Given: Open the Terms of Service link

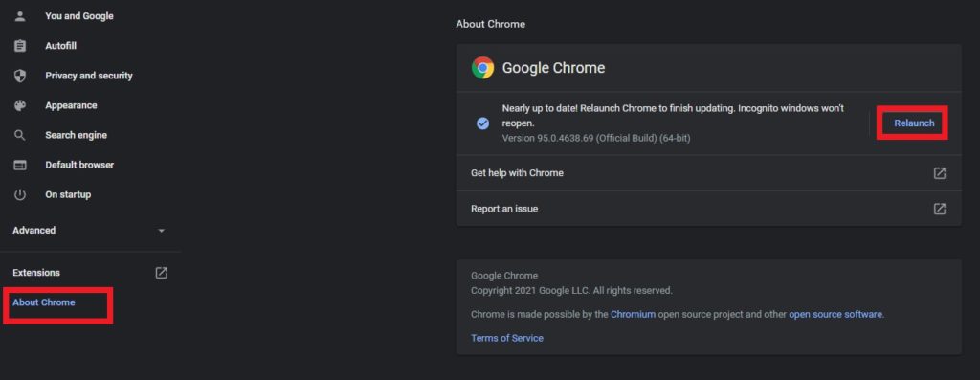Looking at the screenshot, I should (507, 338).
